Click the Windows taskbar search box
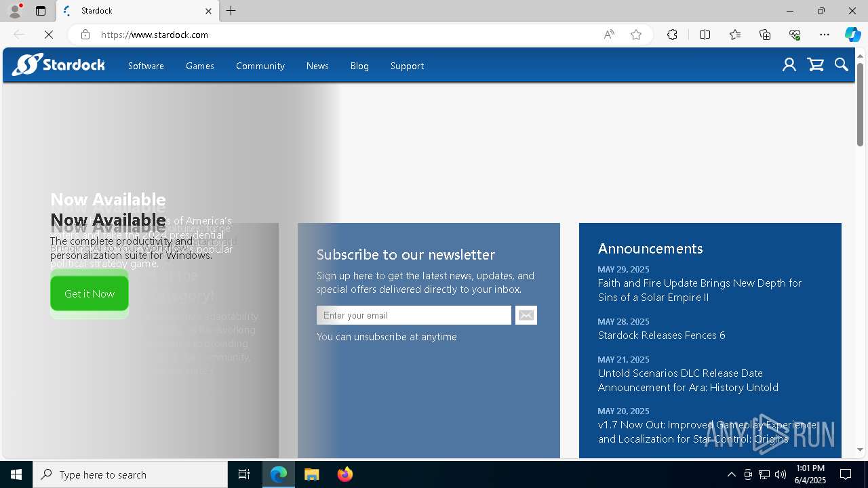This screenshot has height=488, width=868. (130, 474)
